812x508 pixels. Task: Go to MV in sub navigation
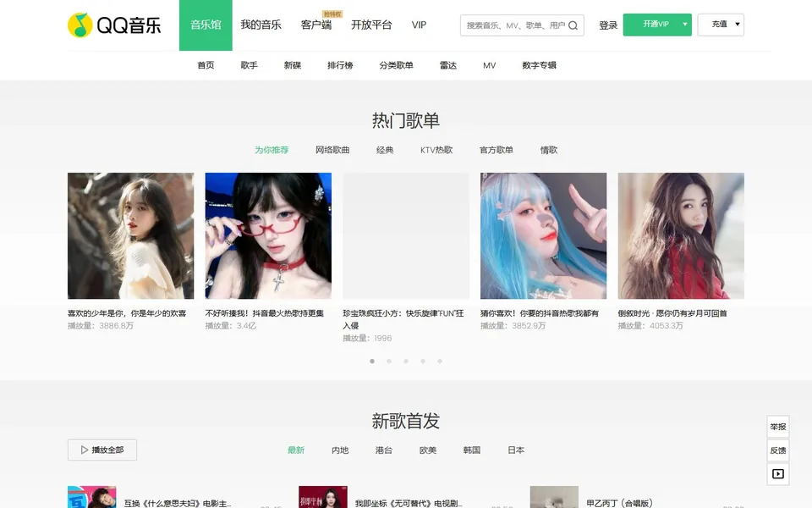tap(490, 65)
